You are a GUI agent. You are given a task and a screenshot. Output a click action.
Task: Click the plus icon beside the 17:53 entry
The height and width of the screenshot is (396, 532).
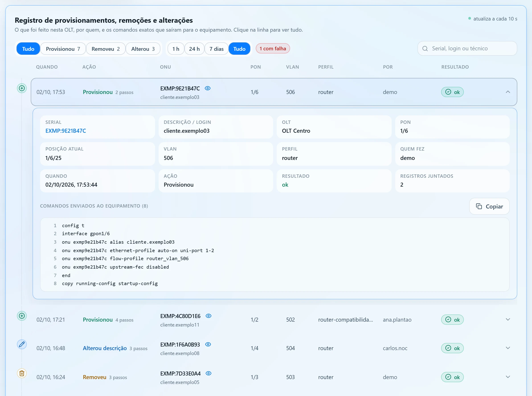point(22,88)
